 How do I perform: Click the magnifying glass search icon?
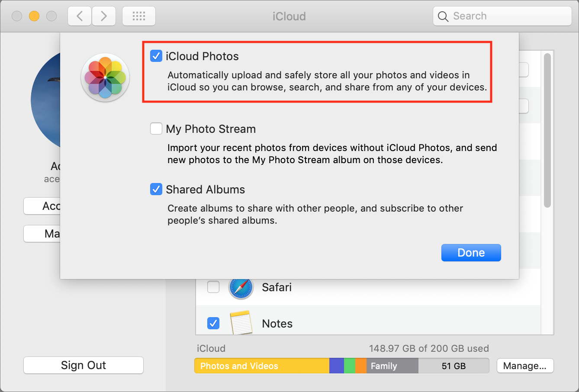[x=443, y=16]
